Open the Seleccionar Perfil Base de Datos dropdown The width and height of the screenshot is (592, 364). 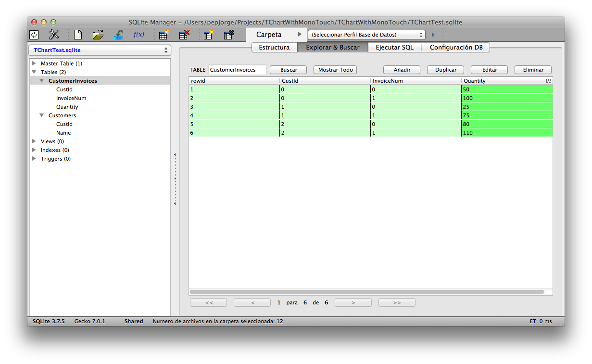(366, 35)
